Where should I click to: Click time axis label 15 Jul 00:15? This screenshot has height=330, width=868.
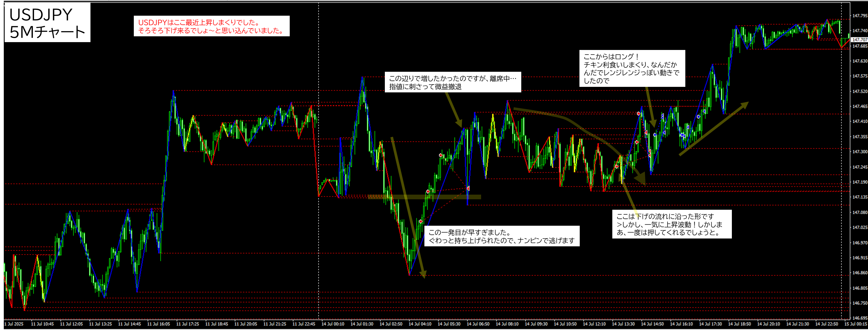click(x=855, y=324)
